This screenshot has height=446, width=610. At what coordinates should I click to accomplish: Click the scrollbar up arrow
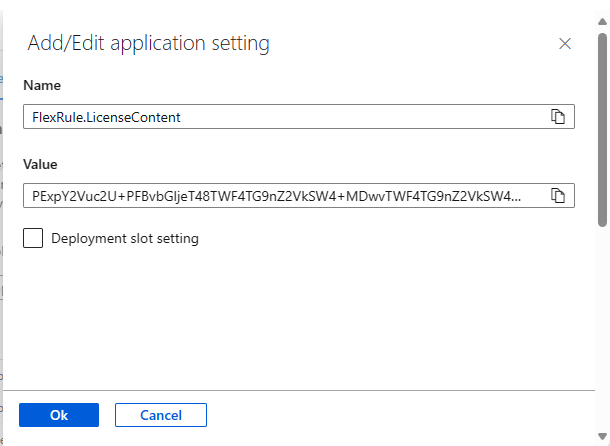pos(603,22)
